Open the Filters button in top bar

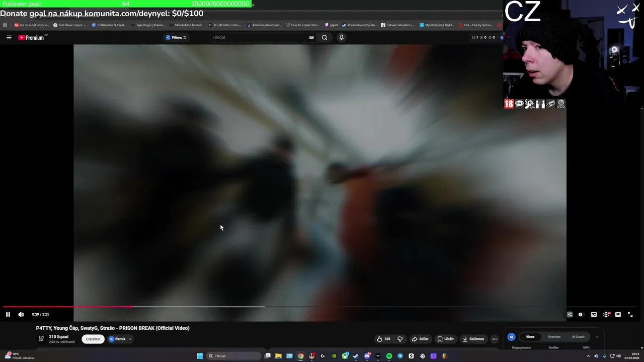click(176, 37)
